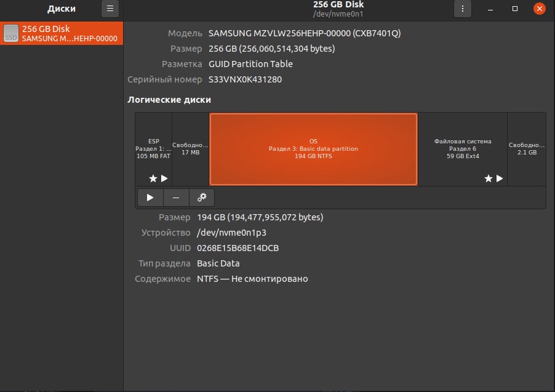Open additional partition options gears button

pyautogui.click(x=202, y=198)
